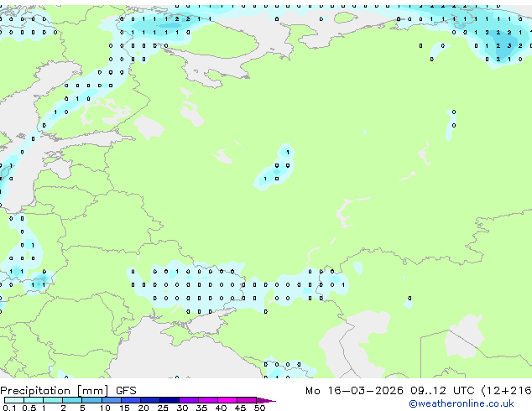The width and height of the screenshot is (532, 411).
Task: Click the date 'Mo 16-03-2026 09..12 UTC' label
Action: pos(390,391)
